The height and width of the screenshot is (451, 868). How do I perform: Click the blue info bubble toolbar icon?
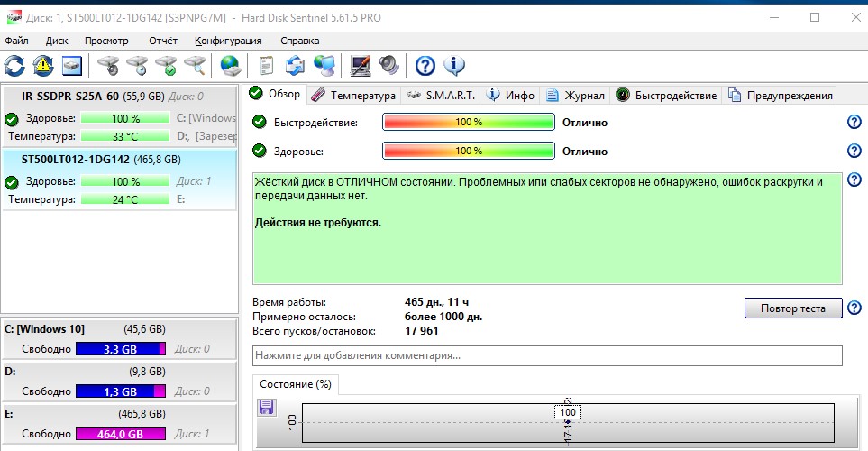tap(453, 65)
